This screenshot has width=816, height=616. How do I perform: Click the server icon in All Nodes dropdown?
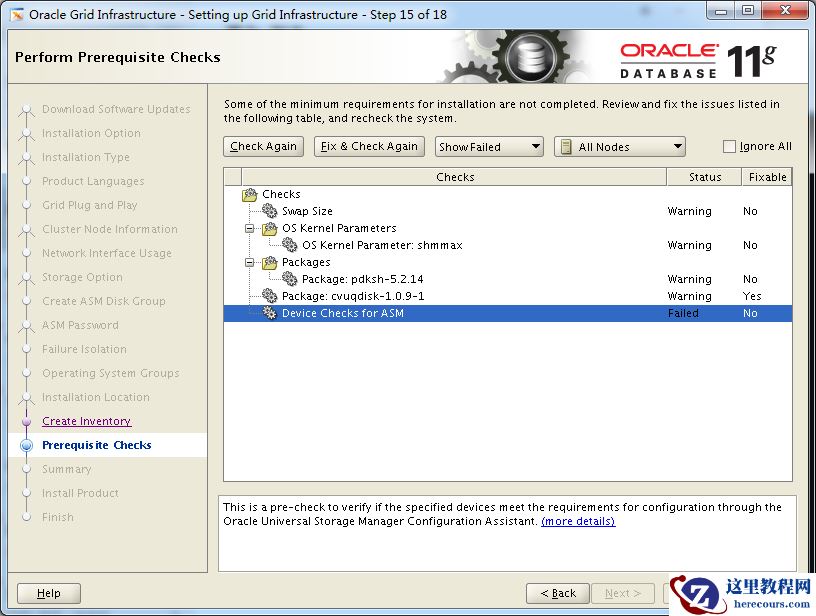pos(566,147)
